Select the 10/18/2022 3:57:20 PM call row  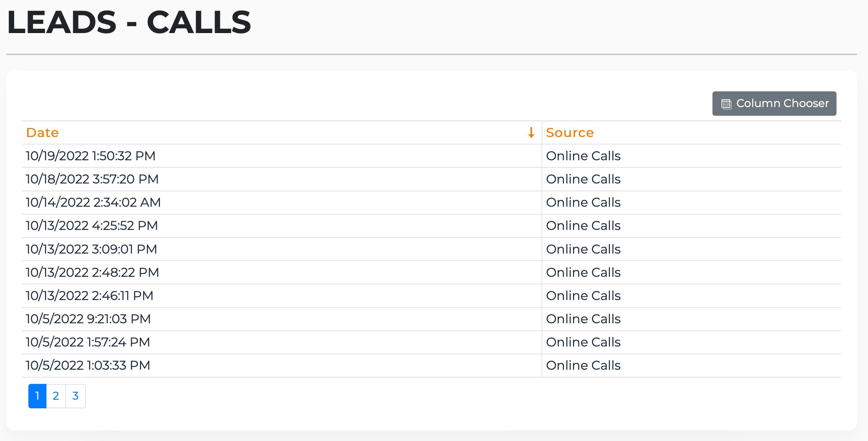(432, 179)
